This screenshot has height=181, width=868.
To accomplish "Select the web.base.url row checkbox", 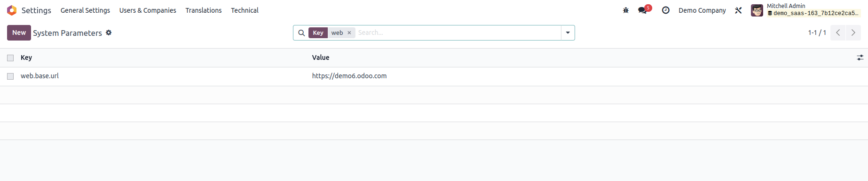I will coord(10,76).
